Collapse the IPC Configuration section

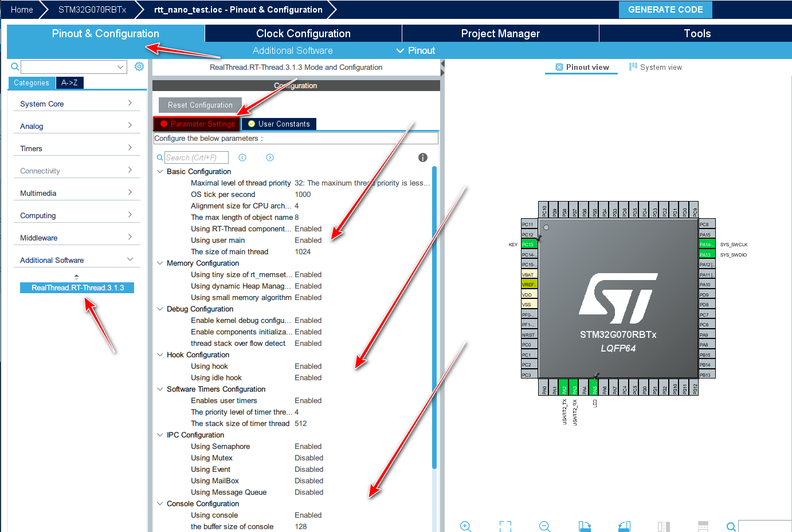(159, 435)
